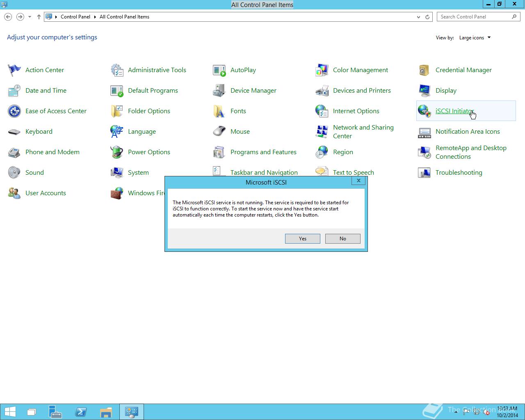Refresh the Control Panel view
Screen dimensions: 525x420
click(x=427, y=17)
